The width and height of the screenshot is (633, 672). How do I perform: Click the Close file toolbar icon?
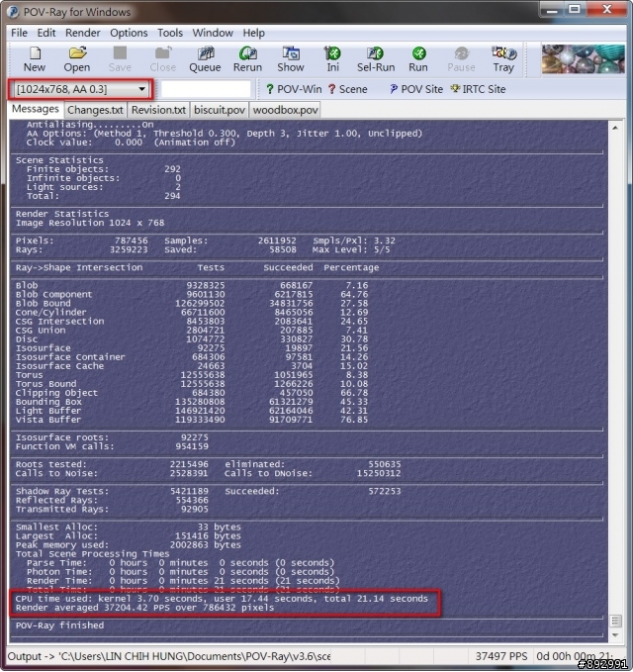[163, 59]
